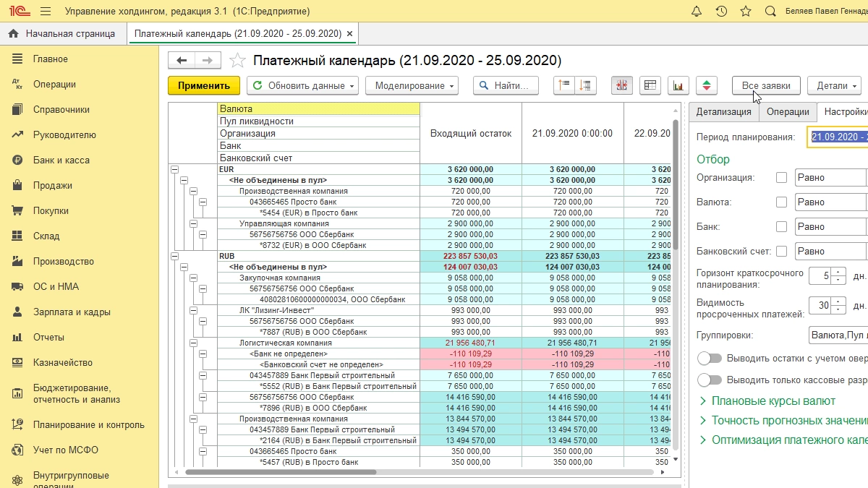Click the table view toolbar icon

click(650, 85)
